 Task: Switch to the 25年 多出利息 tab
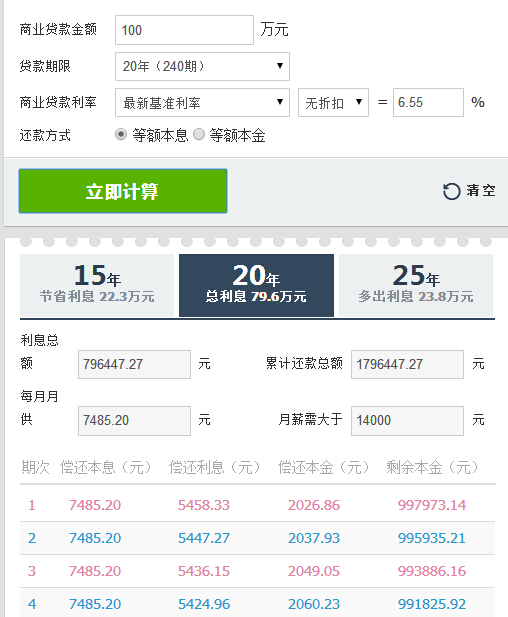(416, 285)
